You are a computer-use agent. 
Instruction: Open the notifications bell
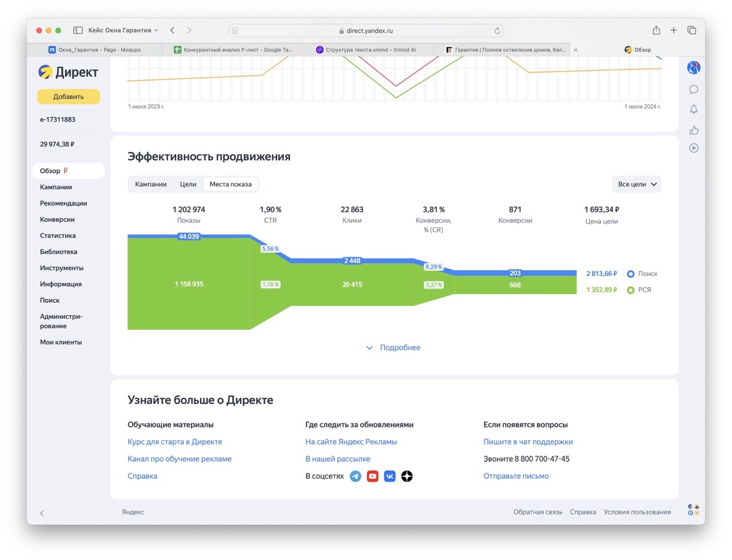[x=694, y=109]
